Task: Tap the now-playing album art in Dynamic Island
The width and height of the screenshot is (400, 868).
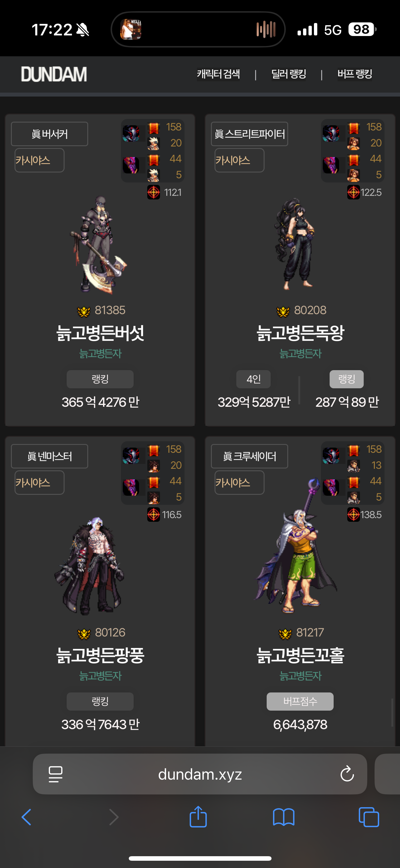Action: [131, 30]
